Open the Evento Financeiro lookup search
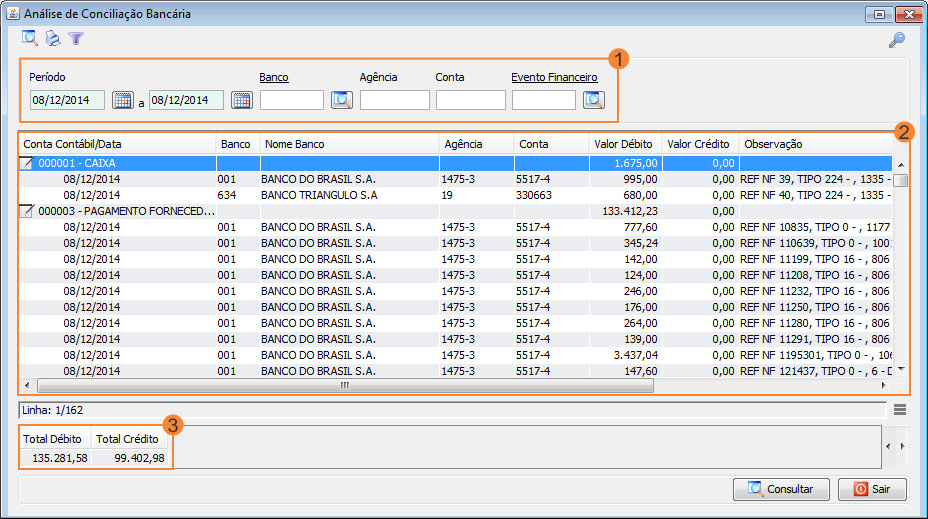 click(x=594, y=100)
